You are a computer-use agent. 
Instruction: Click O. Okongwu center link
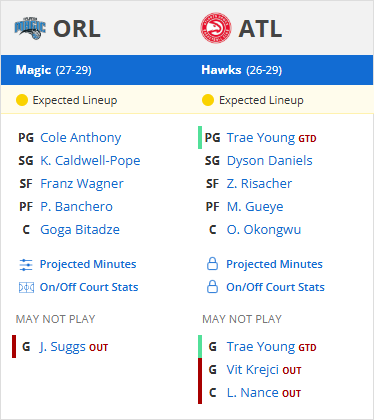click(264, 230)
